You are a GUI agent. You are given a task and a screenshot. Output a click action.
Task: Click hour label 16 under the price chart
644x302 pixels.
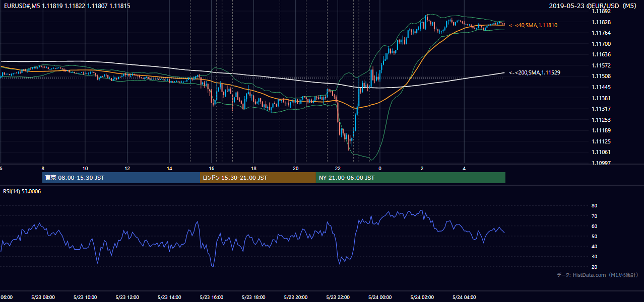click(212, 169)
